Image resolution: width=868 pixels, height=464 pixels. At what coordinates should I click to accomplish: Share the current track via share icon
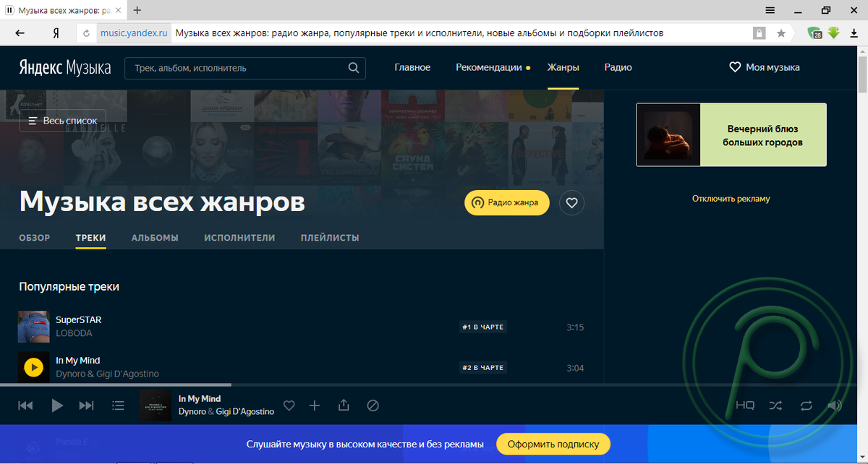pos(344,405)
